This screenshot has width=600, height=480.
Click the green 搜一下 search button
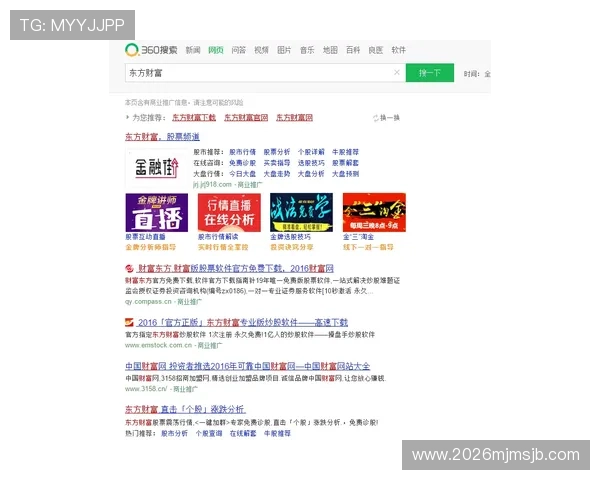pyautogui.click(x=430, y=73)
